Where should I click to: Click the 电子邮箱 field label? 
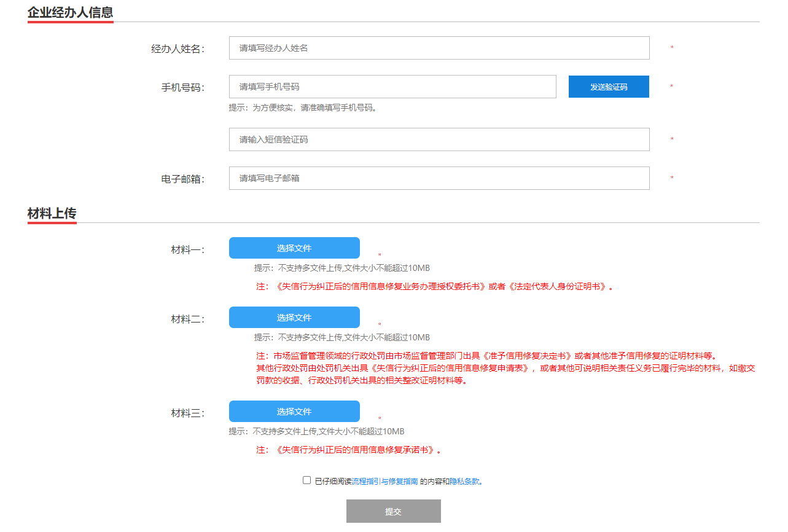click(x=182, y=179)
